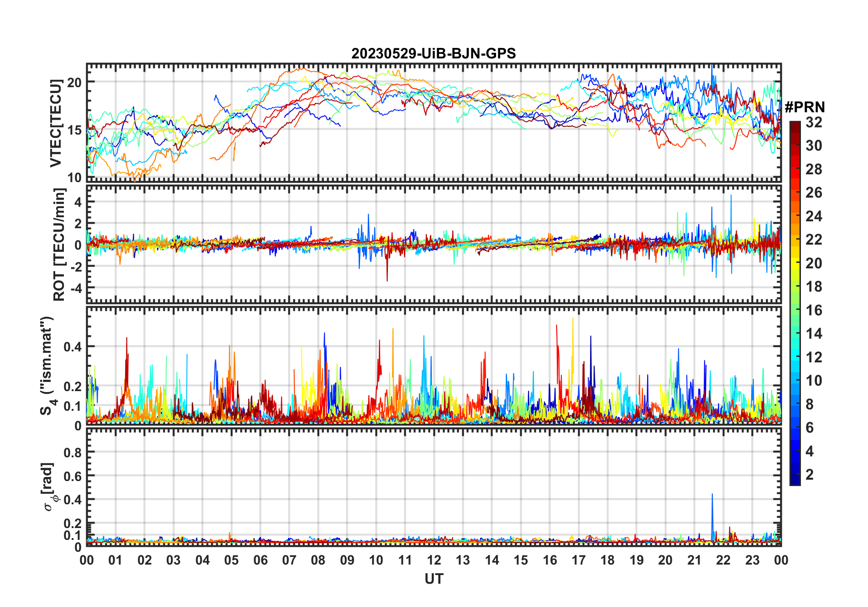Click colorbar tick label "28"
This screenshot has width=868, height=607.
pyautogui.click(x=814, y=169)
